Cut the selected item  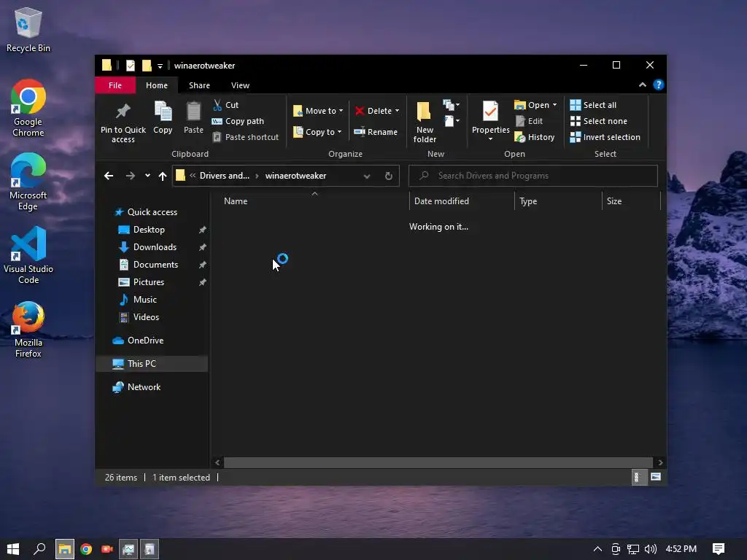226,105
